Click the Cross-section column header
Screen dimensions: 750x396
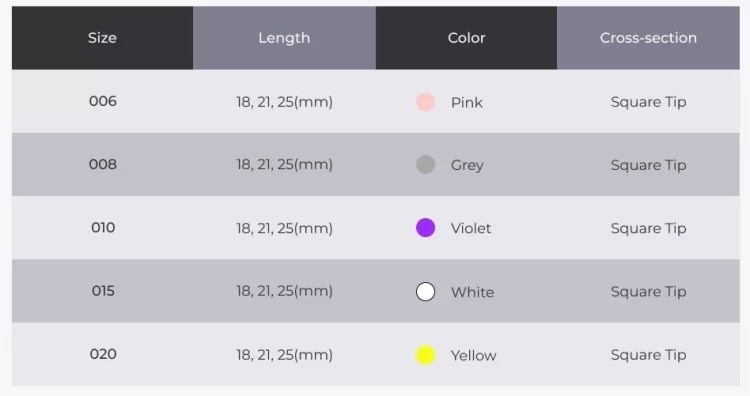648,38
